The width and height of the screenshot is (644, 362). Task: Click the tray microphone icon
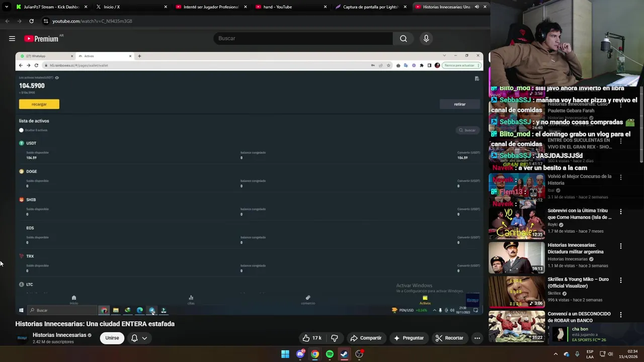tap(577, 354)
